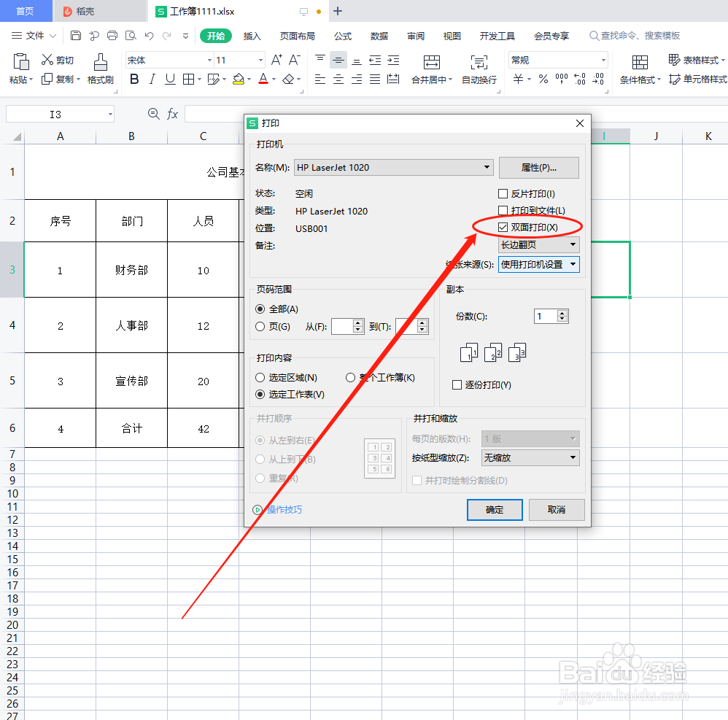Switch to the 页面布局 ribbon tab
The image size is (728, 720).
point(297,36)
